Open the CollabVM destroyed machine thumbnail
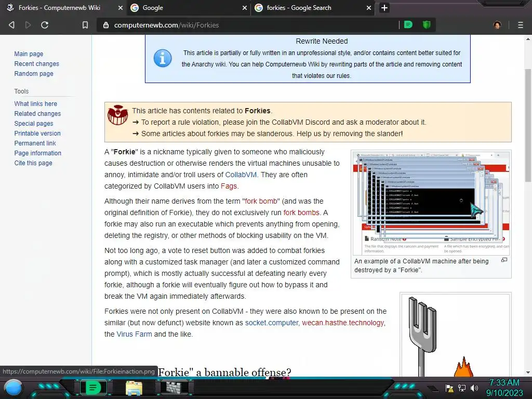Image resolution: width=532 pixels, height=399 pixels. pyautogui.click(x=431, y=203)
